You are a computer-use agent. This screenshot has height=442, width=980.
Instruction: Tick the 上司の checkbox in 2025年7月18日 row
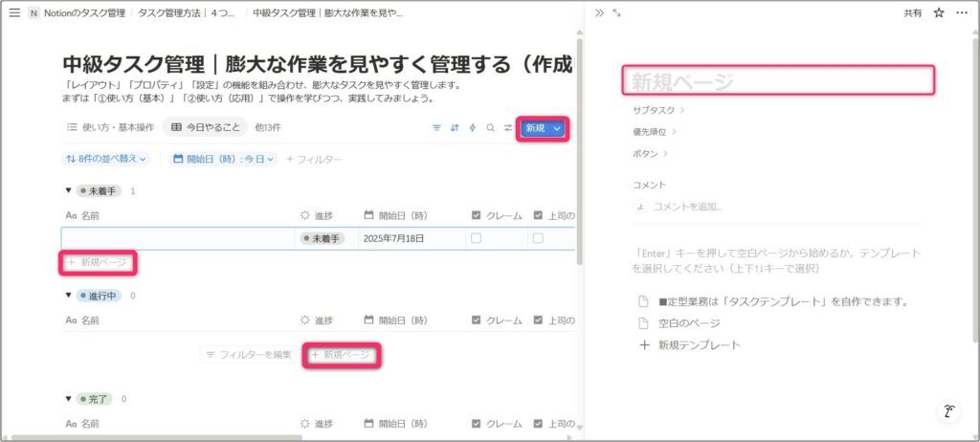538,238
